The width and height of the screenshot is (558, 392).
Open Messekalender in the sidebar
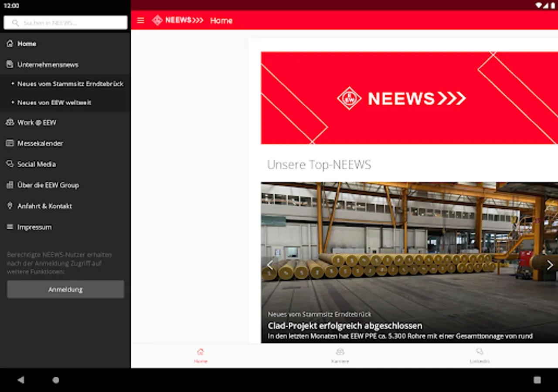click(65, 143)
